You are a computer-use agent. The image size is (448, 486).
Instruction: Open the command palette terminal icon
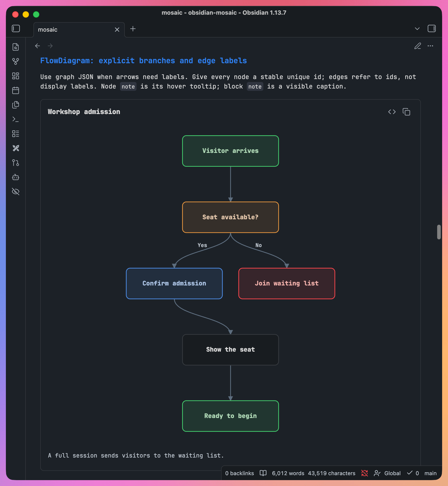point(16,119)
